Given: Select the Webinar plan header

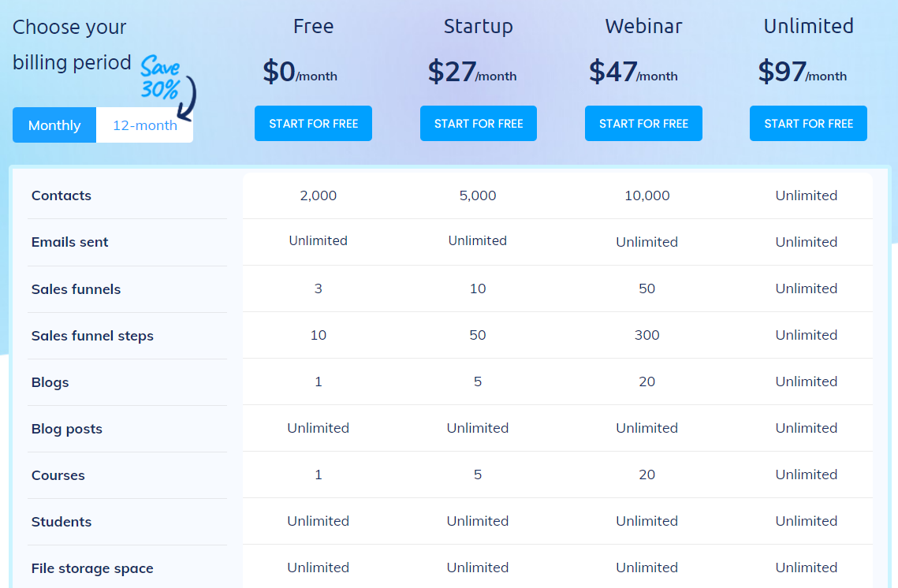Looking at the screenshot, I should click(643, 26).
